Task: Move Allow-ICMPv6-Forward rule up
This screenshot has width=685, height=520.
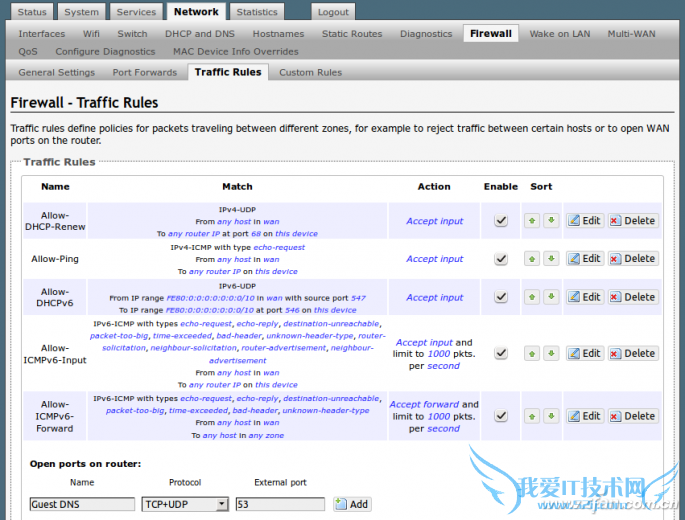Action: [532, 415]
